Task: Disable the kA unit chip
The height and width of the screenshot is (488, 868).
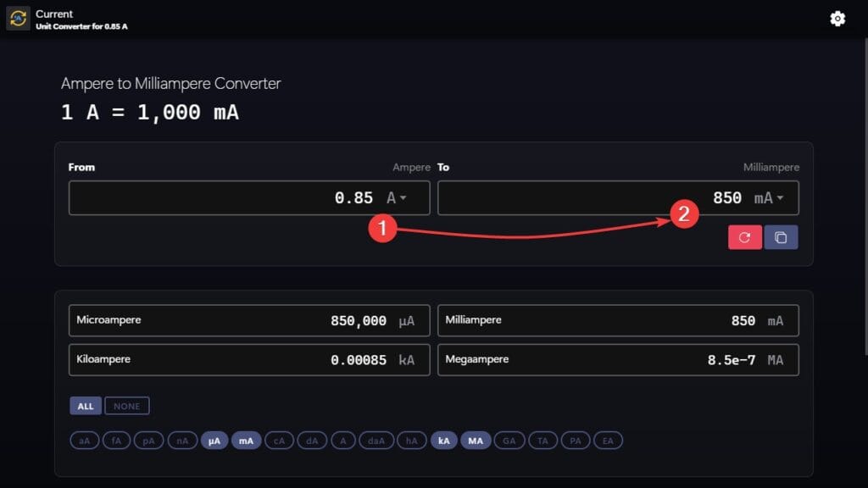Action: [x=444, y=441]
